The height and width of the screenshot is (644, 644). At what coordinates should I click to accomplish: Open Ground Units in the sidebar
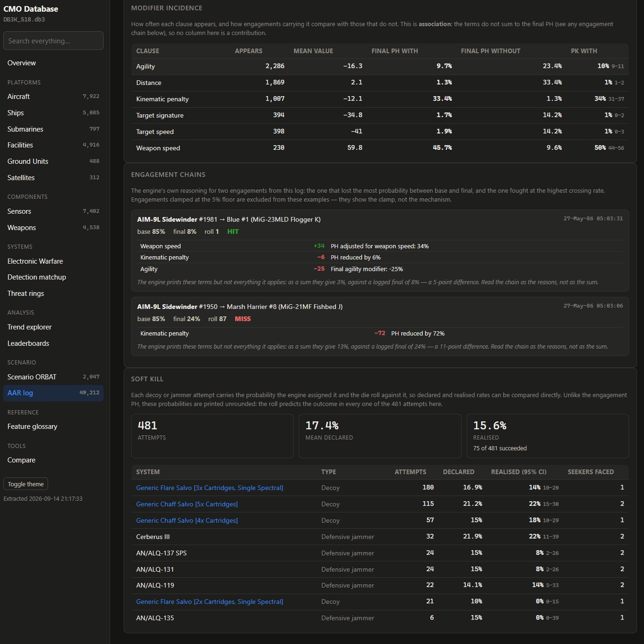click(53, 161)
